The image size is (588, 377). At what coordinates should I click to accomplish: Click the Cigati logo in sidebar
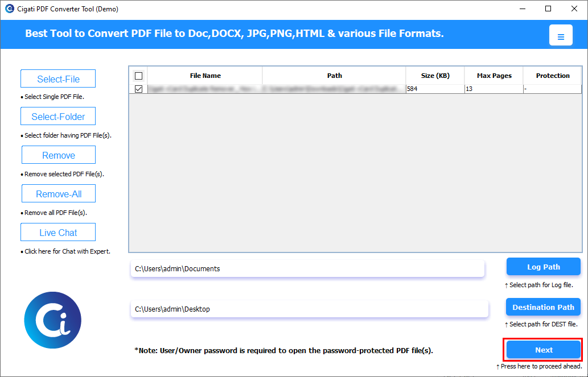[52, 320]
